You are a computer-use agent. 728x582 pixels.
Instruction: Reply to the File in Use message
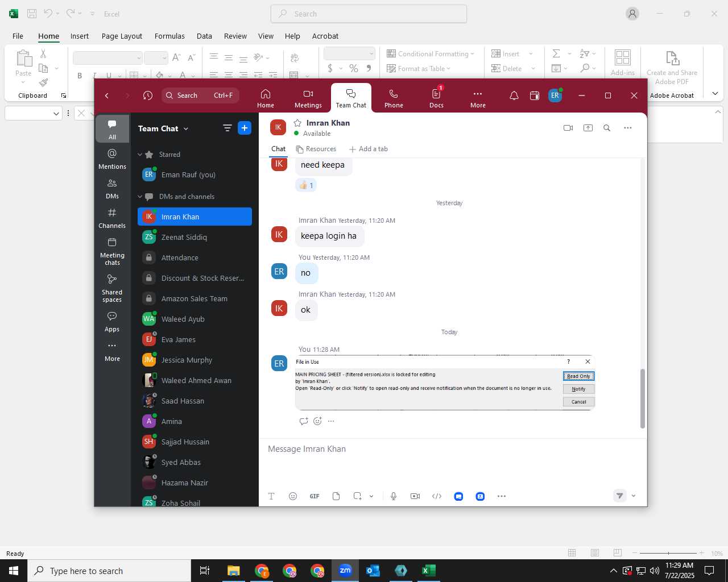tap(304, 421)
